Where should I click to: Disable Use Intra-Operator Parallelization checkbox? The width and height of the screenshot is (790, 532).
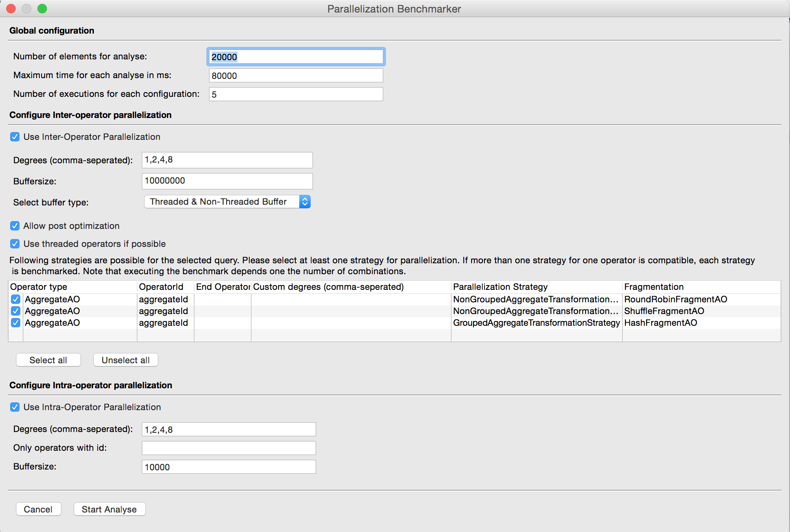(x=15, y=407)
